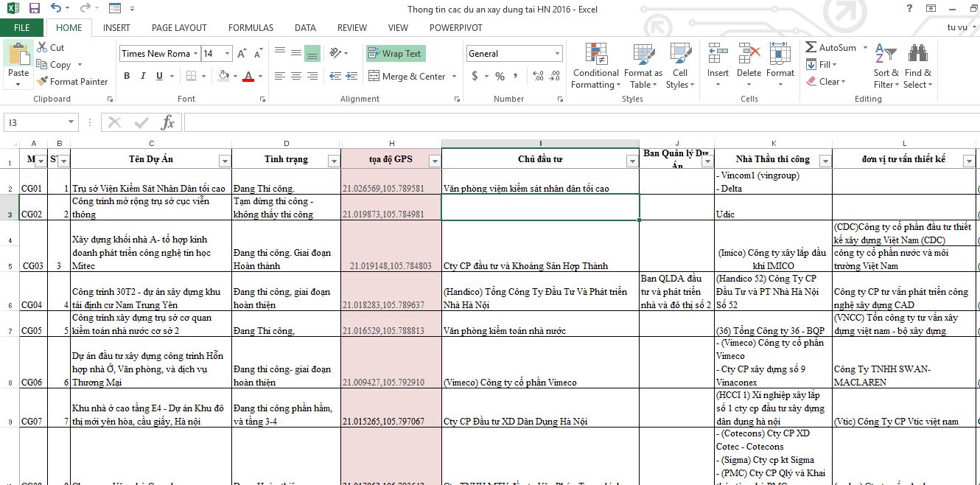Click Format cells button in Cells group
The height and width of the screenshot is (485, 980).
point(780,66)
